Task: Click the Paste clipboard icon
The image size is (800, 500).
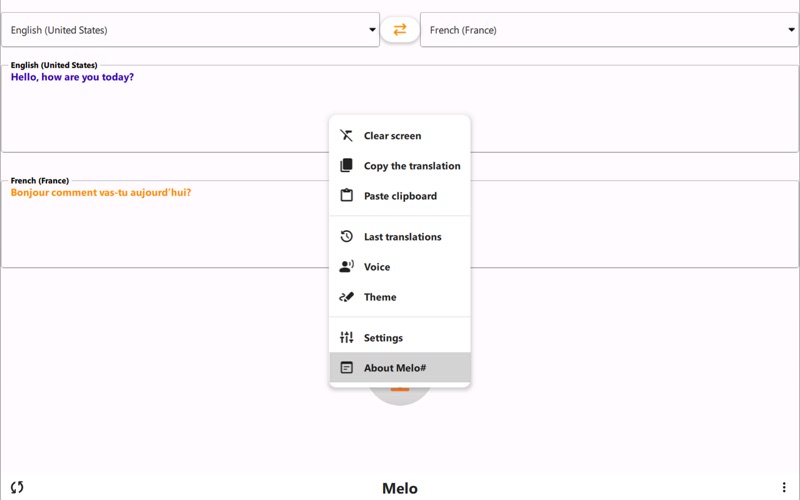Action: point(346,195)
